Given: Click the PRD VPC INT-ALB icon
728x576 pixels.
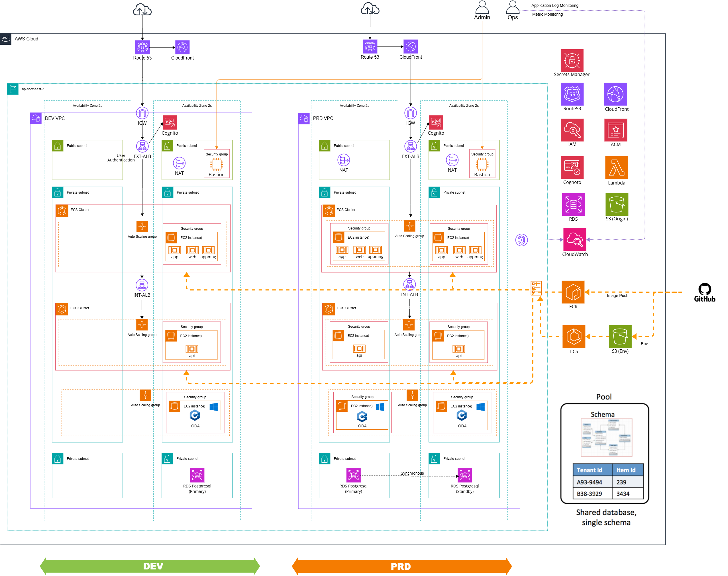Looking at the screenshot, I should (409, 284).
